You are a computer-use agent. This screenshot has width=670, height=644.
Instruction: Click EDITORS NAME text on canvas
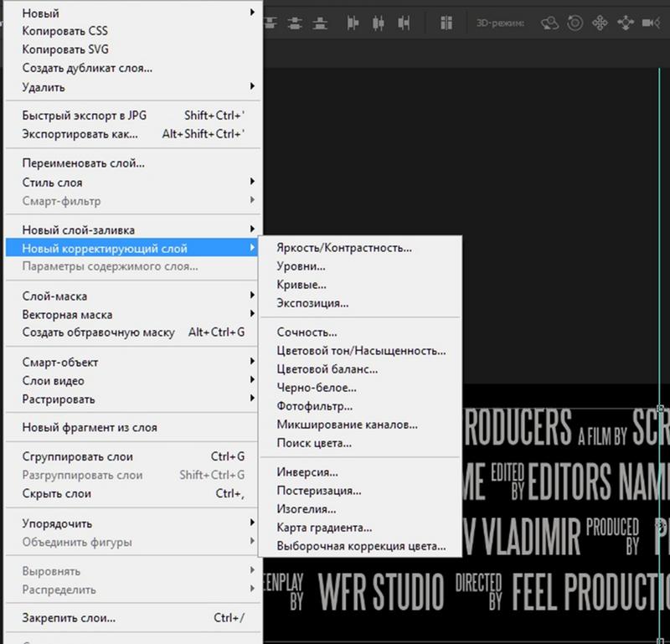[599, 481]
